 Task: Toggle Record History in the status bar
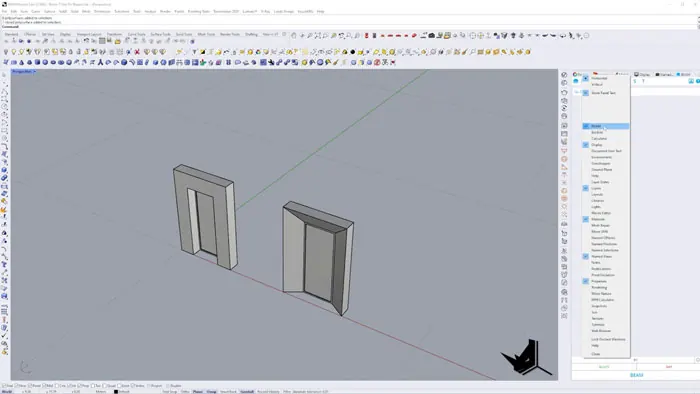[x=268, y=392]
